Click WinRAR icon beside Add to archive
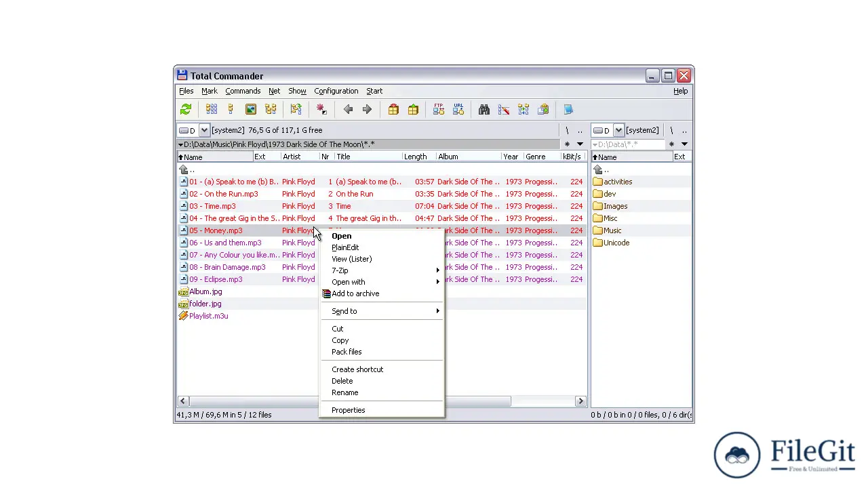Viewport: 868px width, 488px height. (x=326, y=293)
